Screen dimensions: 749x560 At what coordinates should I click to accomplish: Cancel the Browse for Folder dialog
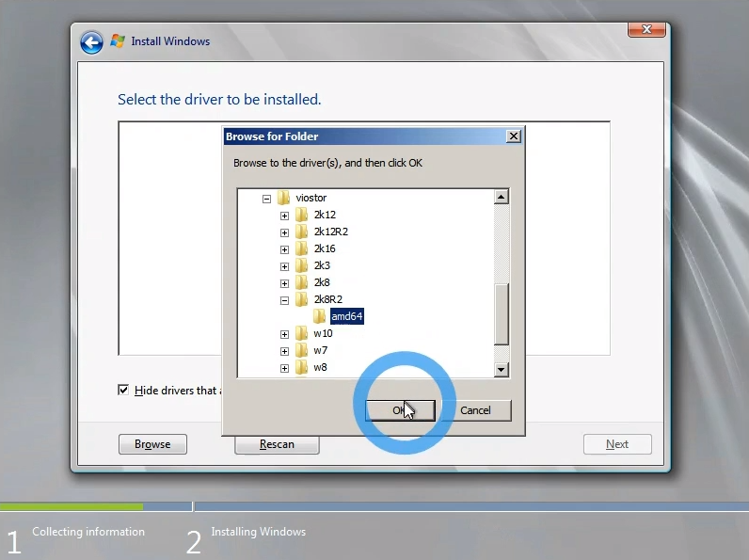coord(475,410)
